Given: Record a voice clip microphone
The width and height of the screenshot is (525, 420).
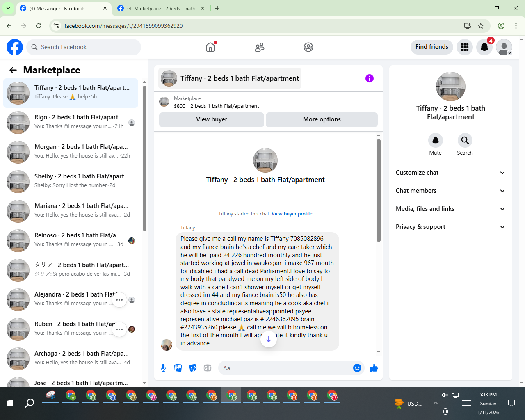Looking at the screenshot, I should 163,368.
